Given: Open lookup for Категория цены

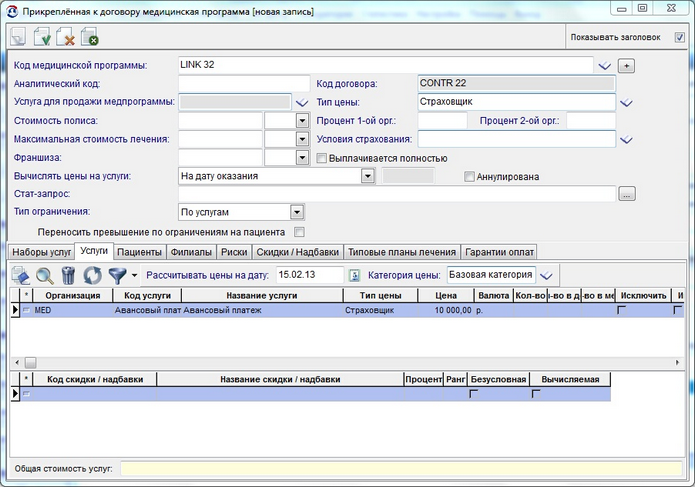Looking at the screenshot, I should tap(547, 276).
